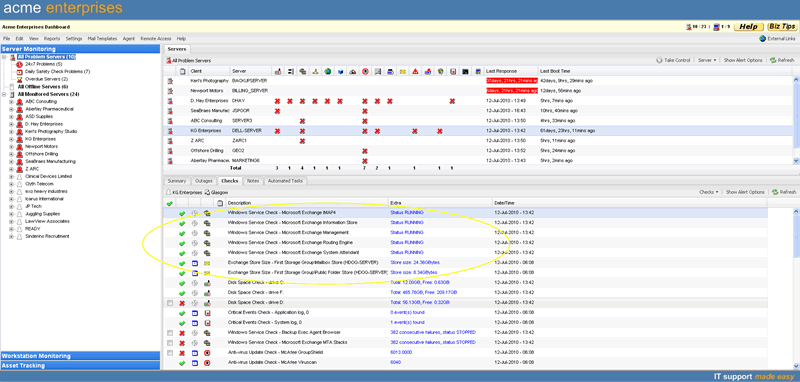Click red person icon next to ABC Consulting
Viewport: 800px width, 382px height.
coord(19,101)
